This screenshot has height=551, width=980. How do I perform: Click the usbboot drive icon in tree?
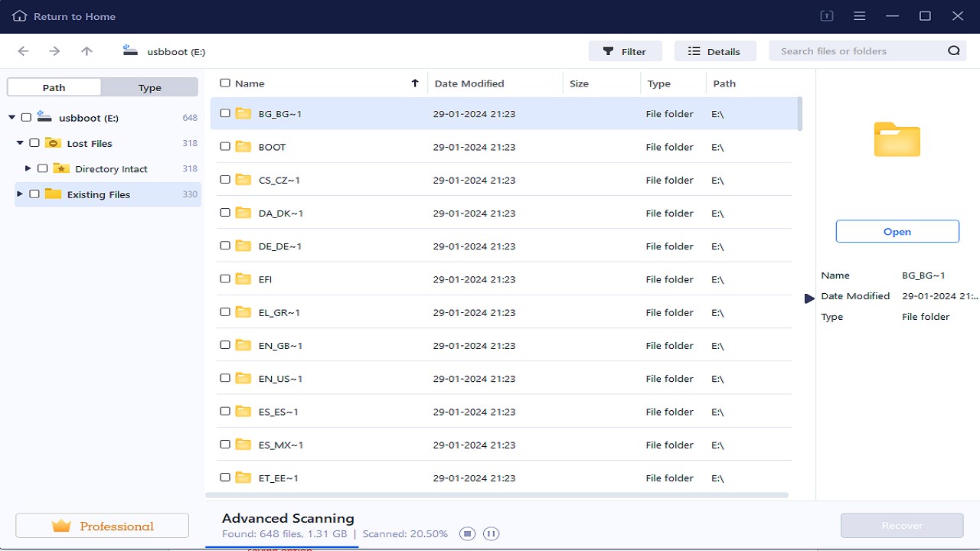point(44,117)
